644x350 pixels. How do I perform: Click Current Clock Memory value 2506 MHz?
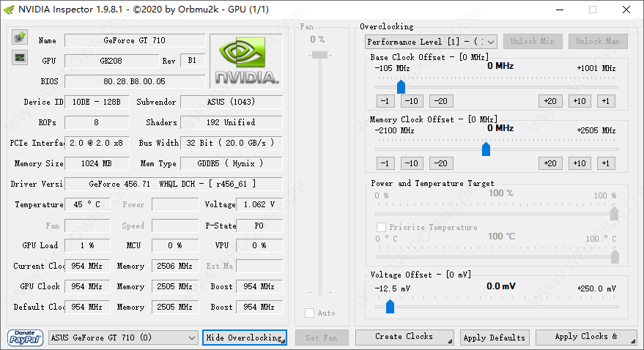click(175, 266)
